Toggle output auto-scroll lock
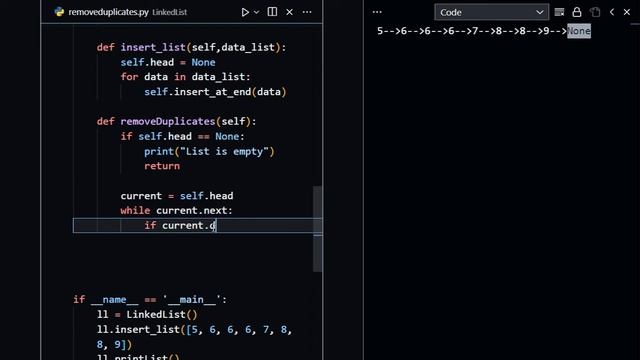The height and width of the screenshot is (360, 640). (577, 12)
